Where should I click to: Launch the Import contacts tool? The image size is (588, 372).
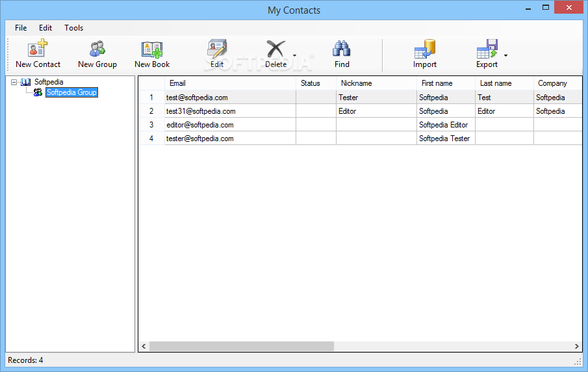click(x=425, y=49)
